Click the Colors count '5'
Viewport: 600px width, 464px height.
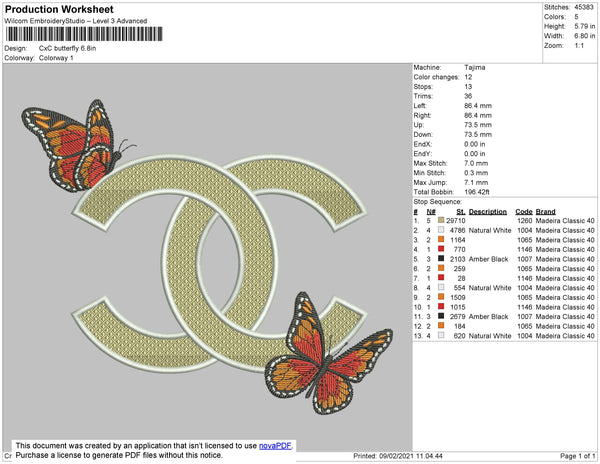pos(576,17)
